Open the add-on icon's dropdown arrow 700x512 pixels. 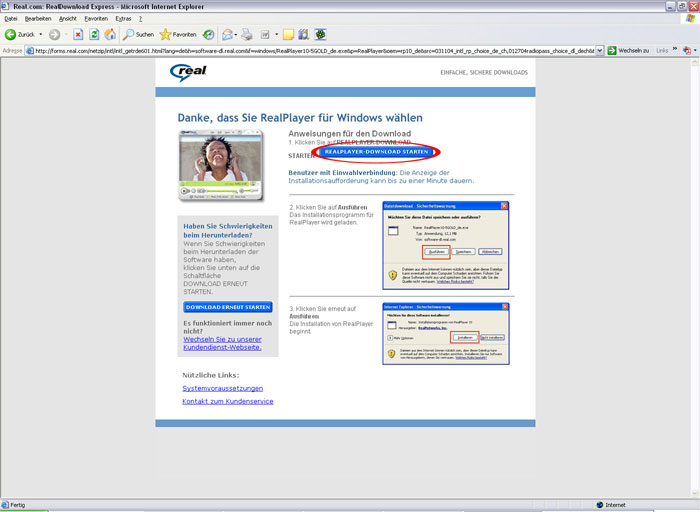click(x=696, y=51)
